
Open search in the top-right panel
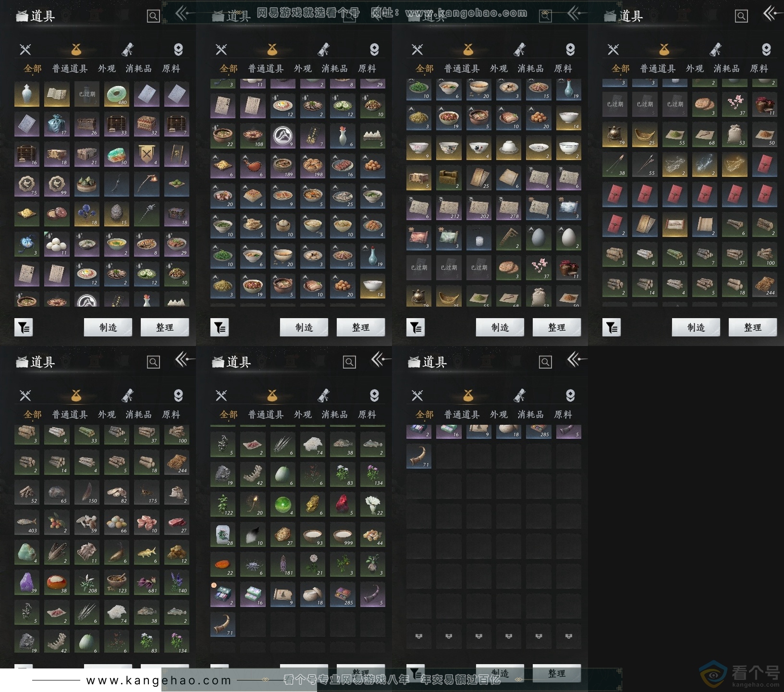click(x=741, y=16)
